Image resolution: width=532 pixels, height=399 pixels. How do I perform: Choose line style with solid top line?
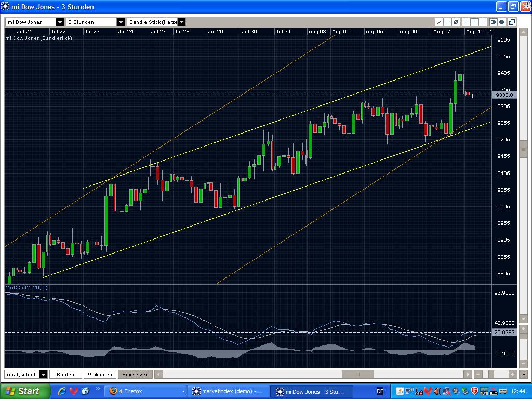pos(483,22)
